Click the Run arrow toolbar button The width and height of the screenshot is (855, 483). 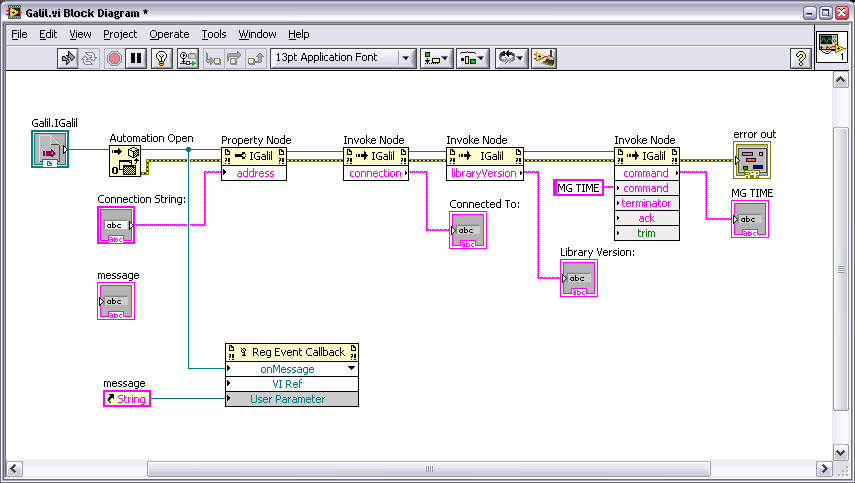click(68, 58)
